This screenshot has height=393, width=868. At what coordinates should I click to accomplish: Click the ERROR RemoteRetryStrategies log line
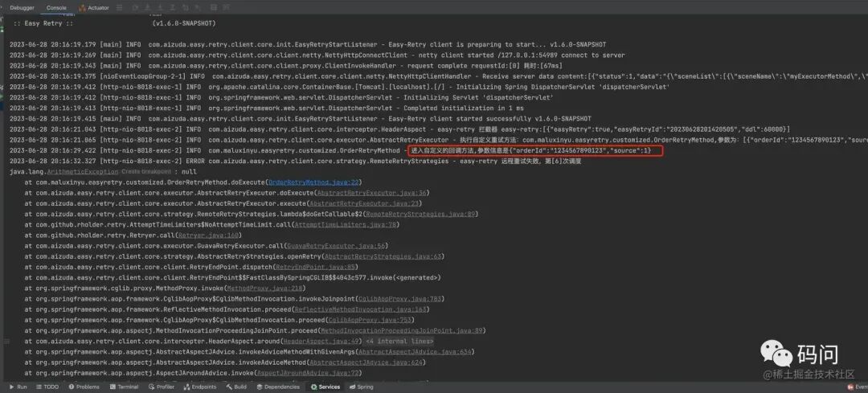pos(295,161)
